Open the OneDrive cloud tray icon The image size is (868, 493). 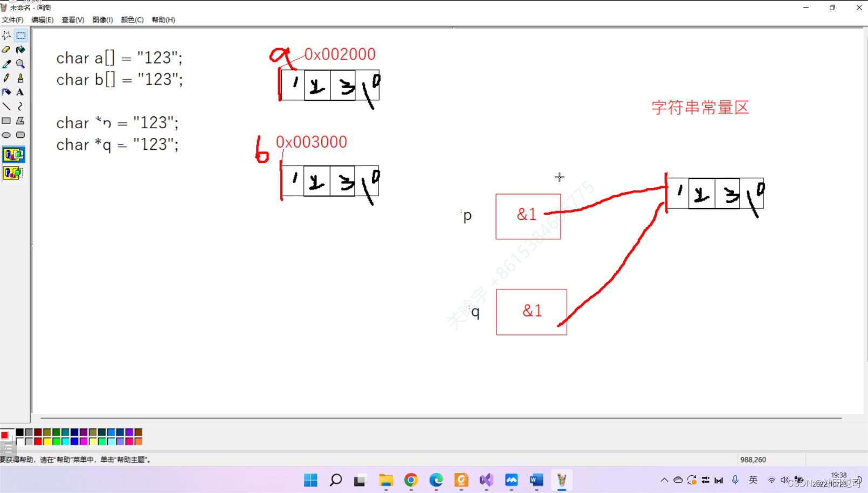(x=678, y=480)
